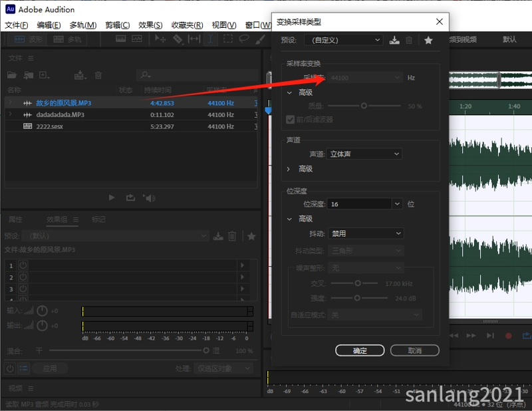Screen dimensions: 532x411
Task: Toggle the effects rack power button
Action: (x=11, y=368)
